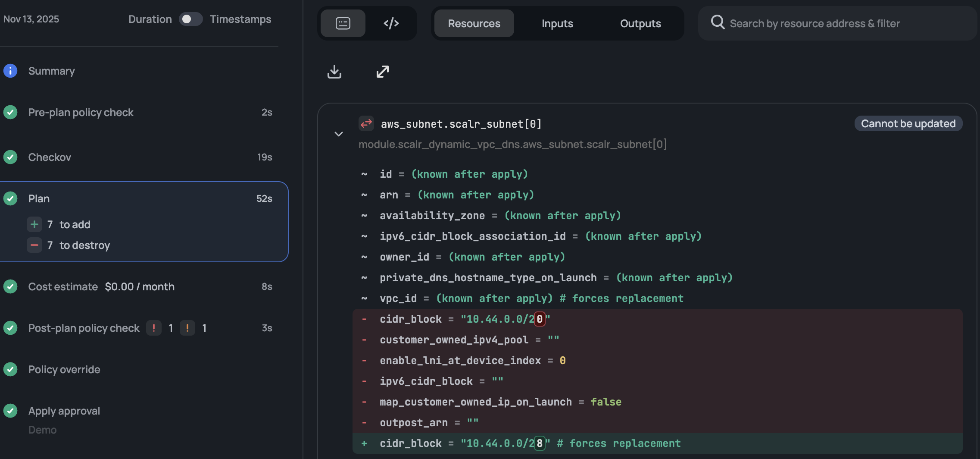Viewport: 980px width, 459px height.
Task: Click the Summary info icon
Action: pos(10,71)
